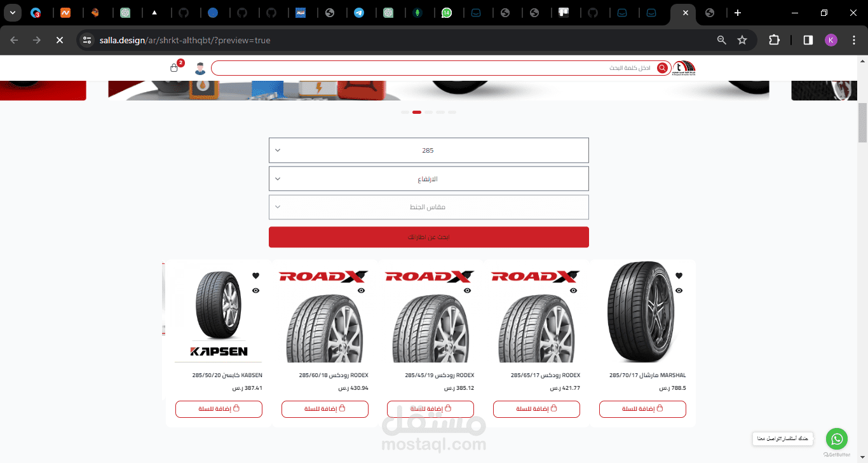This screenshot has height=463, width=868.
Task: Open Chrome extensions puzzle icon
Action: pyautogui.click(x=774, y=40)
